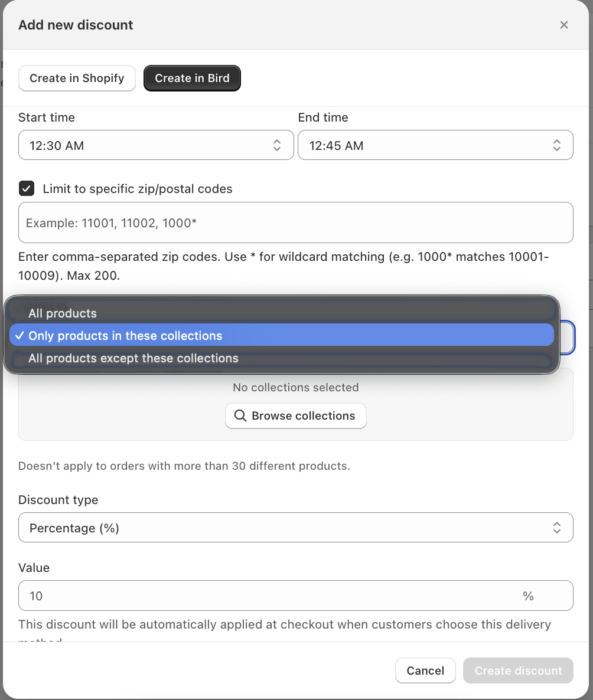This screenshot has height=700, width=593.
Task: Click the End time stepper arrows
Action: coord(557,145)
